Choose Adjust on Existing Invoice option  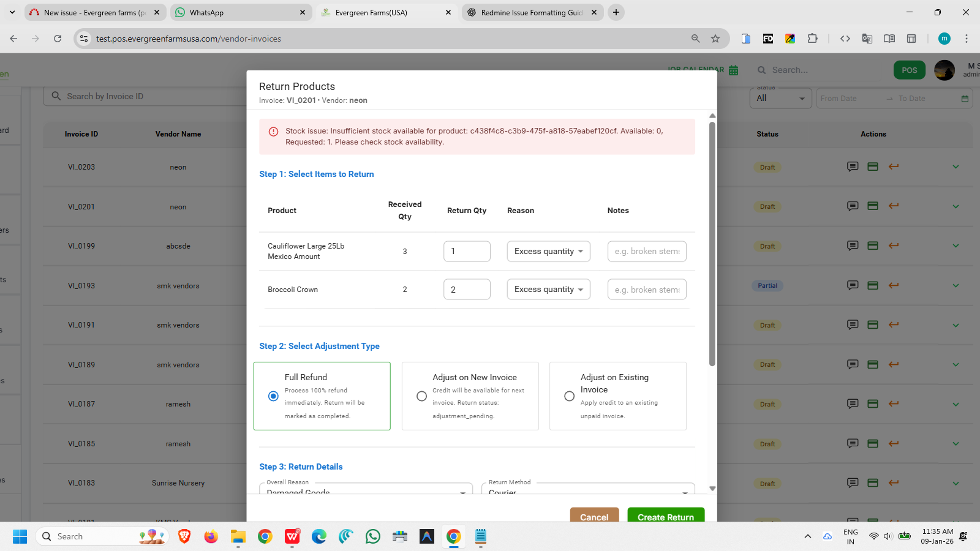569,396
